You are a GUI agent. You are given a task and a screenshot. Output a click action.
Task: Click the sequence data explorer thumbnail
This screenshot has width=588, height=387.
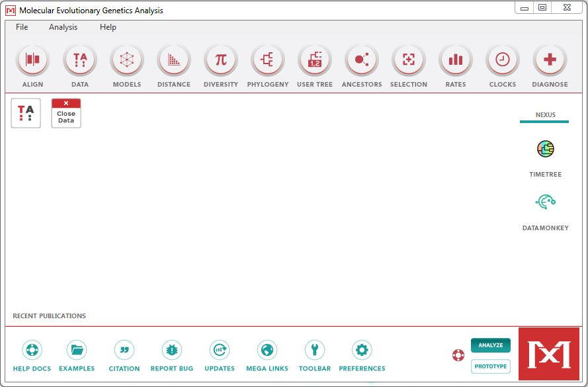26,113
